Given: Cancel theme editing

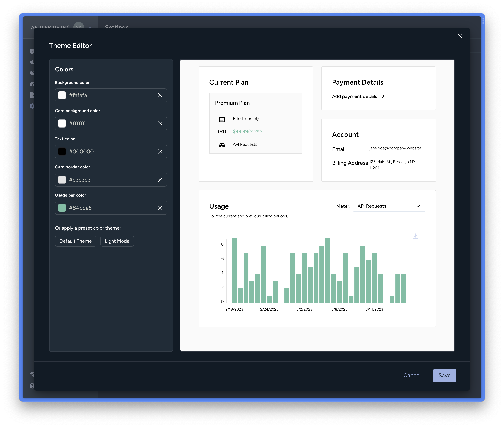Looking at the screenshot, I should [x=412, y=376].
